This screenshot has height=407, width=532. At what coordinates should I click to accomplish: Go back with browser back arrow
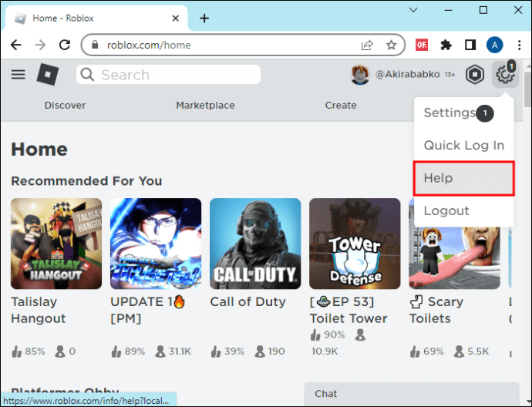pos(16,45)
